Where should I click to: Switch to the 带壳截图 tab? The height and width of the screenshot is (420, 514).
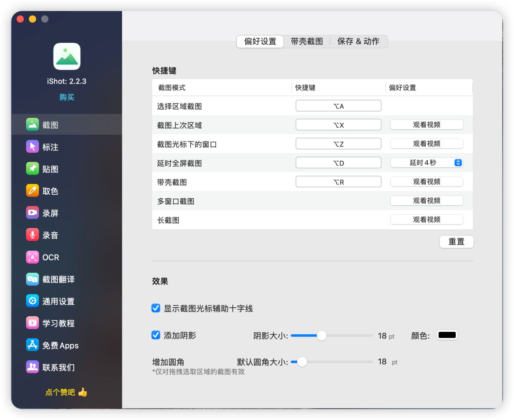pos(307,42)
